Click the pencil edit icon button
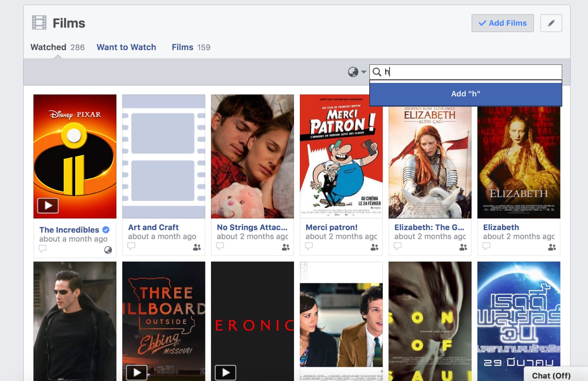 pyautogui.click(x=551, y=23)
